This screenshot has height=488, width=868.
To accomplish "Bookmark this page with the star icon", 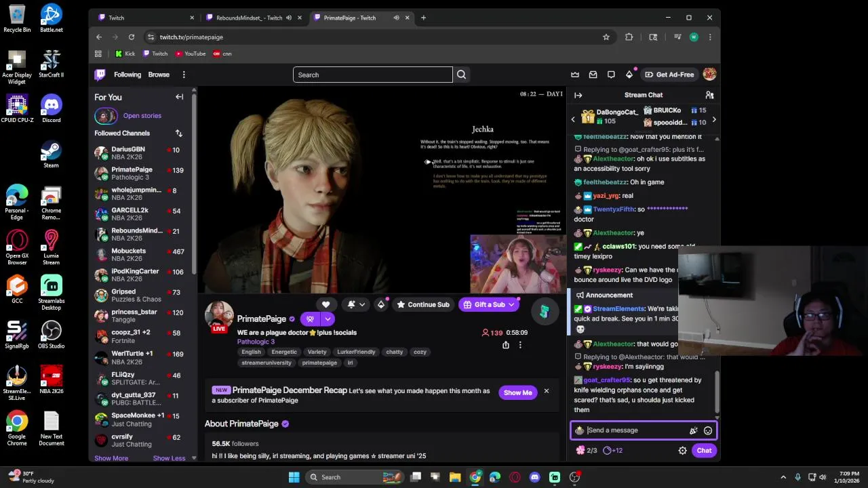I will pyautogui.click(x=606, y=37).
